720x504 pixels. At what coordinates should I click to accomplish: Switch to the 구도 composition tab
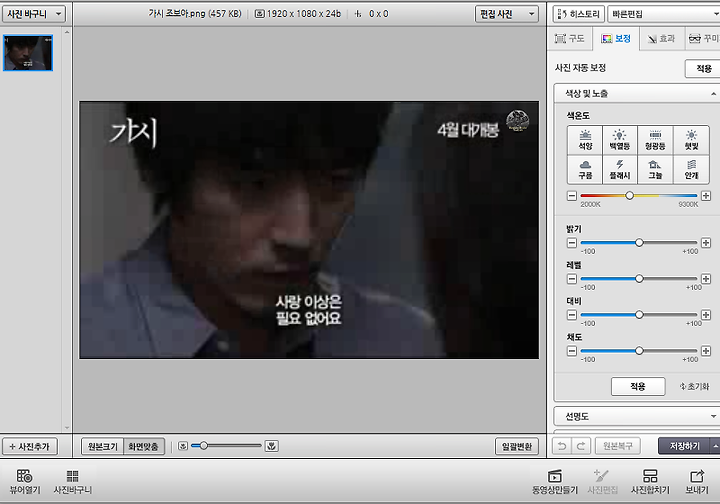pyautogui.click(x=570, y=39)
